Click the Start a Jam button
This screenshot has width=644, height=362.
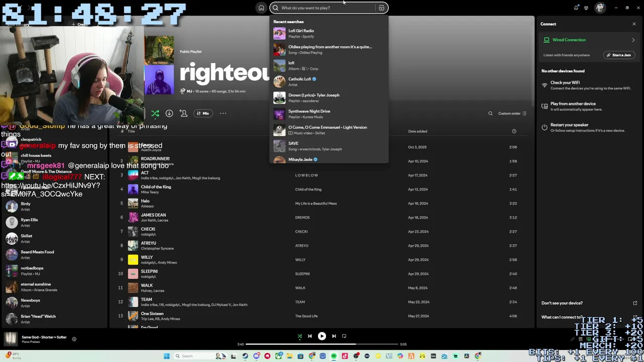pyautogui.click(x=619, y=55)
